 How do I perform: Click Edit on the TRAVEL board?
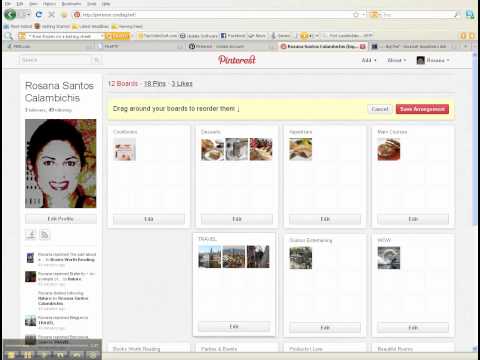pos(234,326)
